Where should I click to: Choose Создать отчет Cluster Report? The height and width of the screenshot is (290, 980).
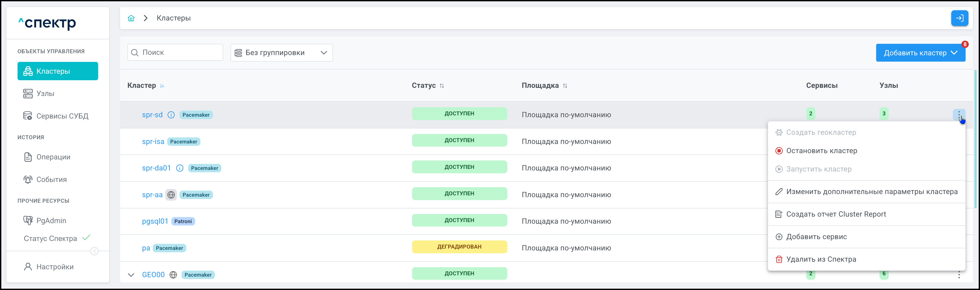[x=836, y=214]
